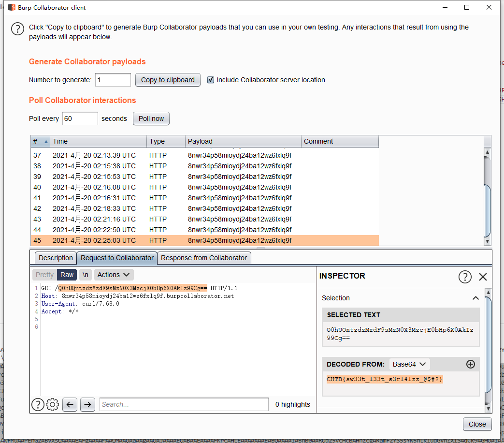
Task: Click the Poll every seconds field
Action: [x=80, y=118]
